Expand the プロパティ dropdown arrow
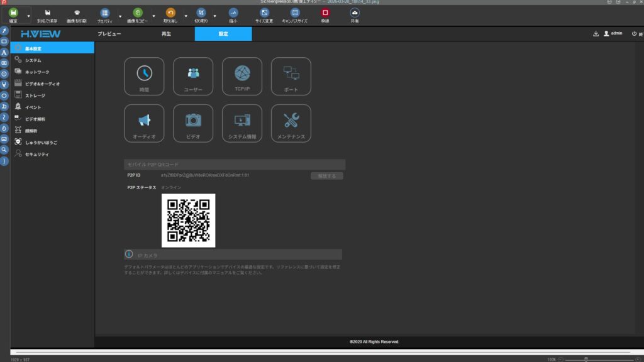The width and height of the screenshot is (644, 362). 119,16
